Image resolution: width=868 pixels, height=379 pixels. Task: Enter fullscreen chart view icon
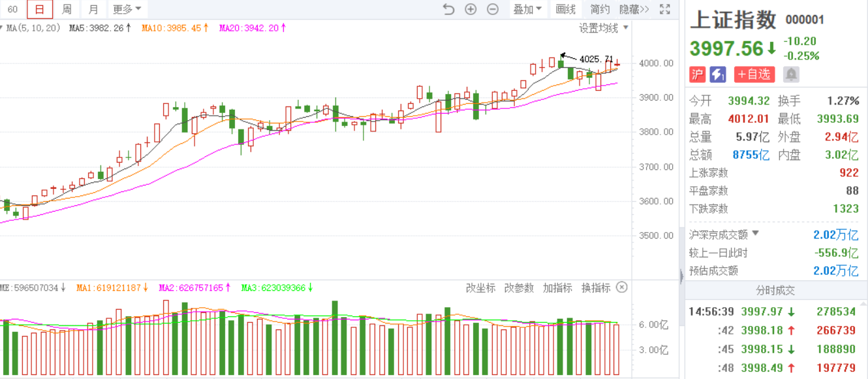click(x=665, y=9)
